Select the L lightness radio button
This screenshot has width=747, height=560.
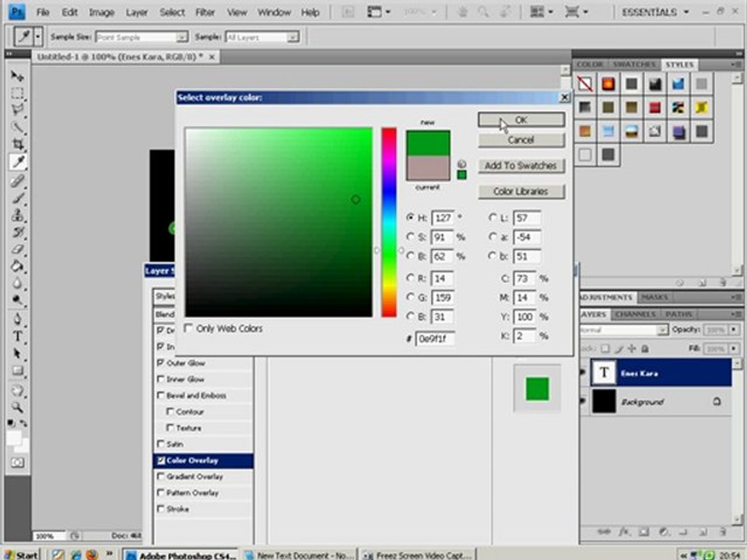[493, 218]
